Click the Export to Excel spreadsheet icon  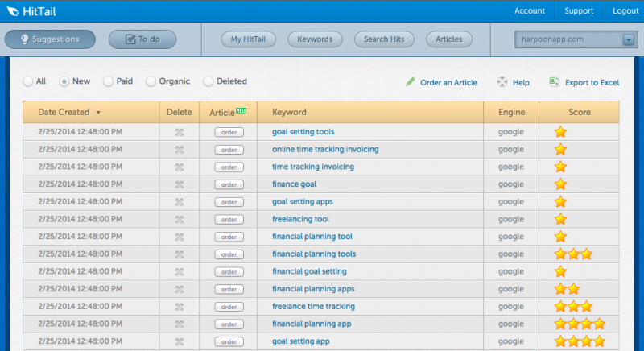[x=554, y=81]
